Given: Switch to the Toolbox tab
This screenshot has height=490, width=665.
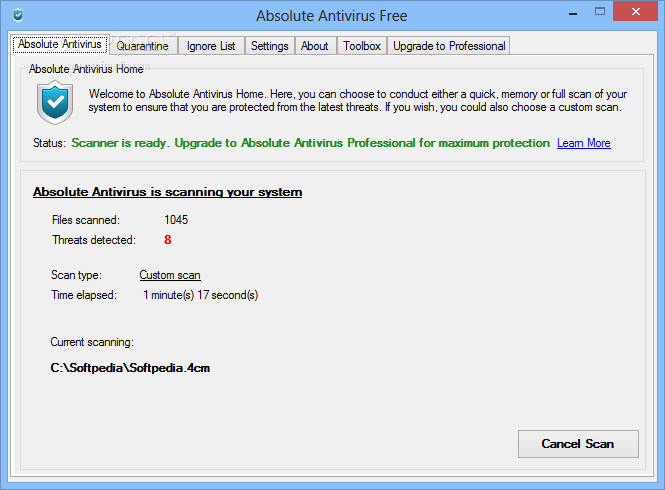Looking at the screenshot, I should click(362, 46).
